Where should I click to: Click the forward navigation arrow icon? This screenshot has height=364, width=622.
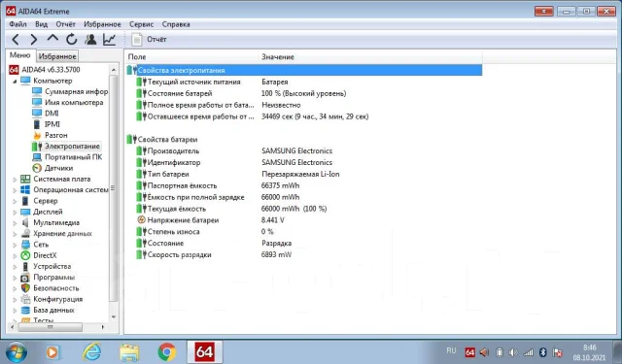34,39
